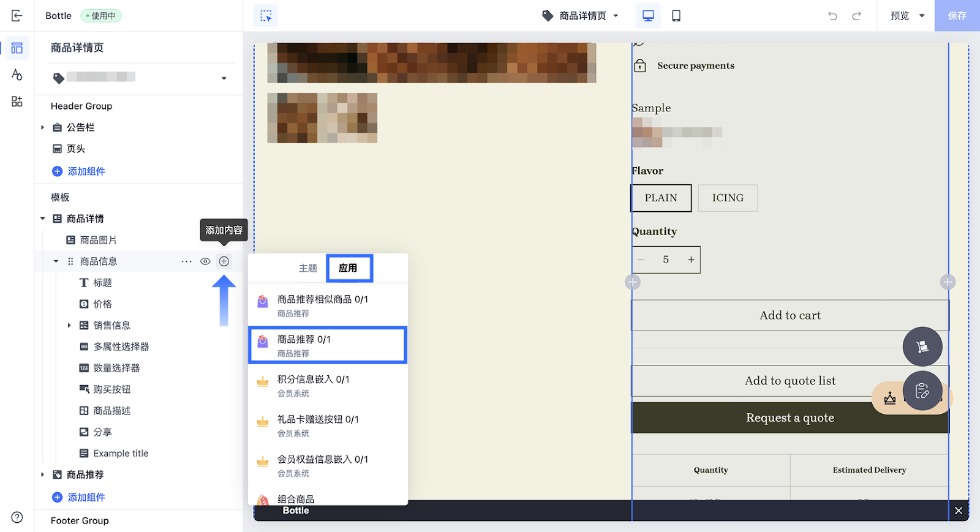Viewport: 980px width, 532px height.
Task: Select the ICING flavor option
Action: (728, 198)
